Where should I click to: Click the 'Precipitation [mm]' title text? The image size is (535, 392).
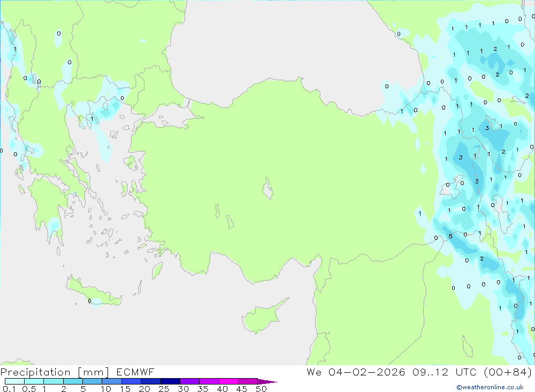click(x=55, y=372)
